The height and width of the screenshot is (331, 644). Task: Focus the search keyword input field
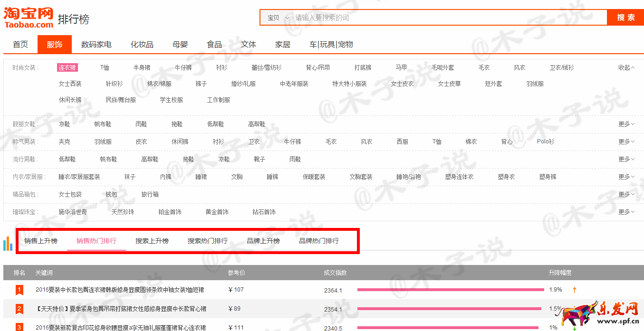[x=447, y=18]
